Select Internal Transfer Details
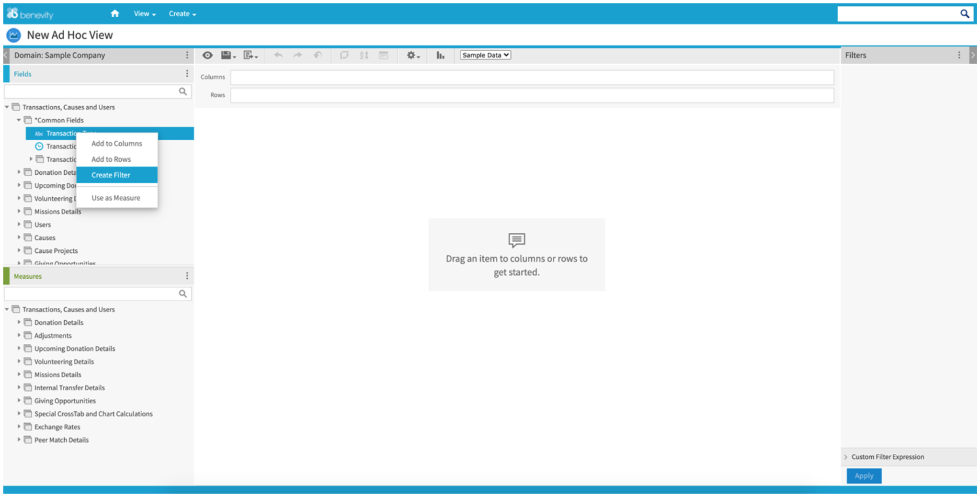 [69, 388]
